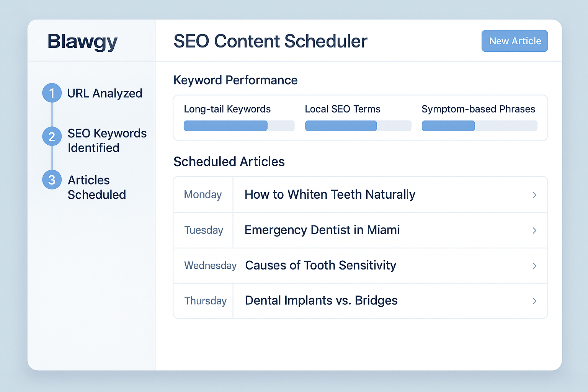Screen dimensions: 588x392
Task: Open Causes of Tooth Sensitivity article
Action: (321, 265)
